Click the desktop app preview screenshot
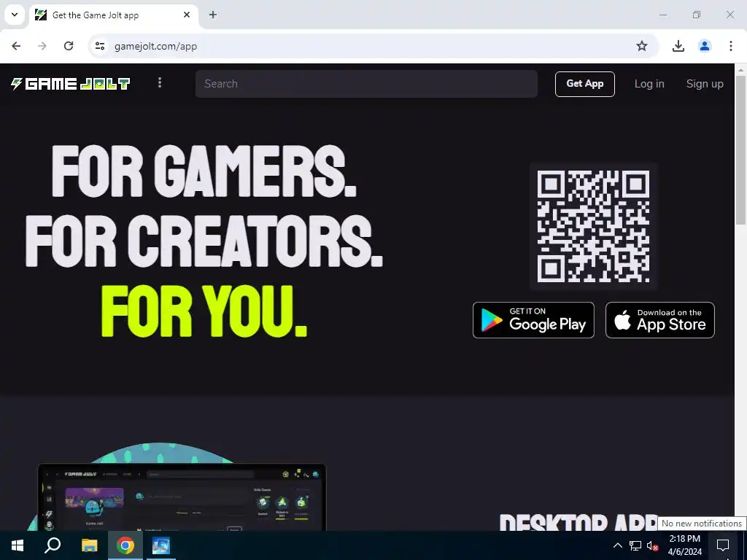Viewport: 747px width, 560px height. (x=182, y=497)
